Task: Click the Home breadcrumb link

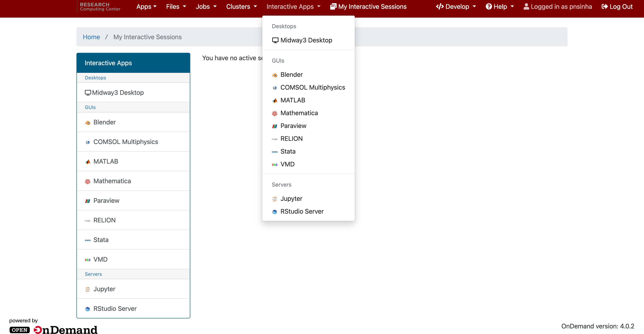Action: (x=91, y=37)
